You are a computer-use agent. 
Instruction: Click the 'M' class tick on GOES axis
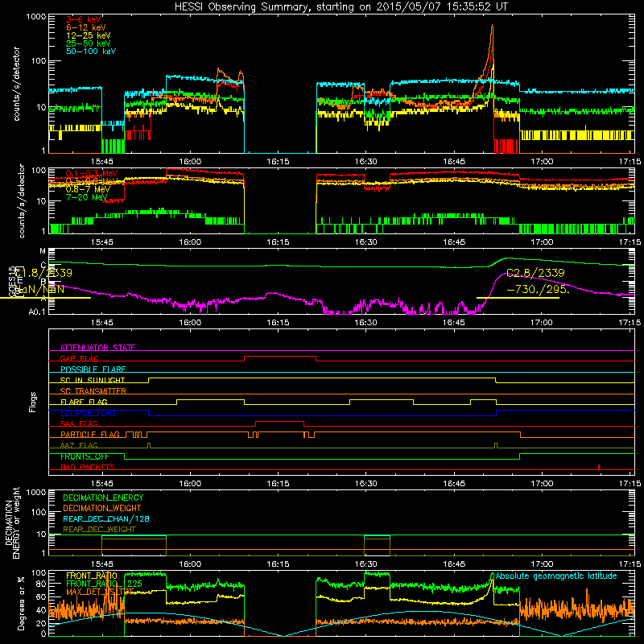tap(43, 251)
